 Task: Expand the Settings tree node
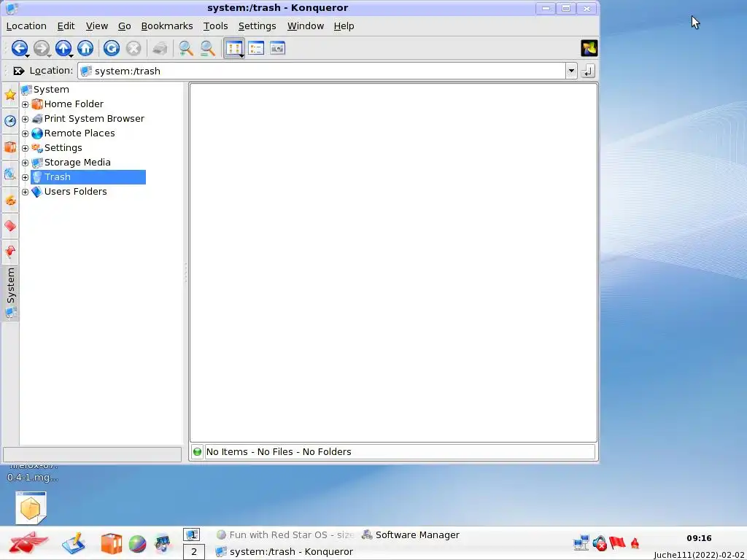tap(26, 148)
